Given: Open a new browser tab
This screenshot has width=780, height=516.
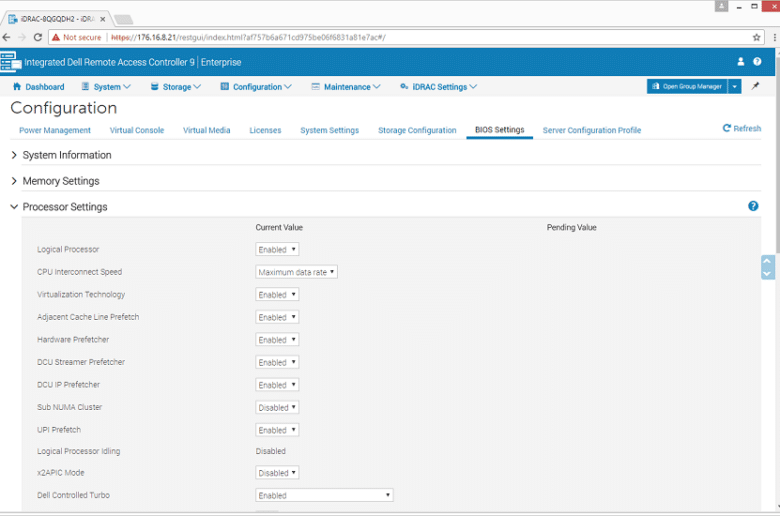Looking at the screenshot, I should (123, 19).
